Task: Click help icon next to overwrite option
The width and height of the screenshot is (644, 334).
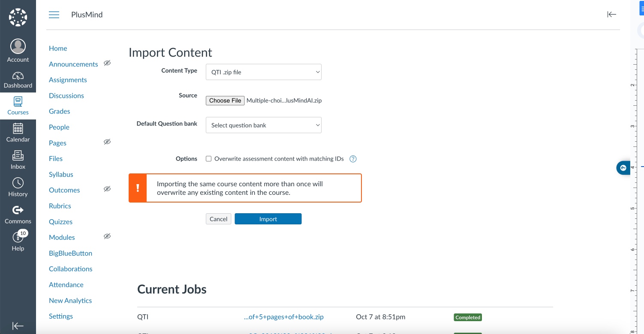Action: [x=353, y=159]
